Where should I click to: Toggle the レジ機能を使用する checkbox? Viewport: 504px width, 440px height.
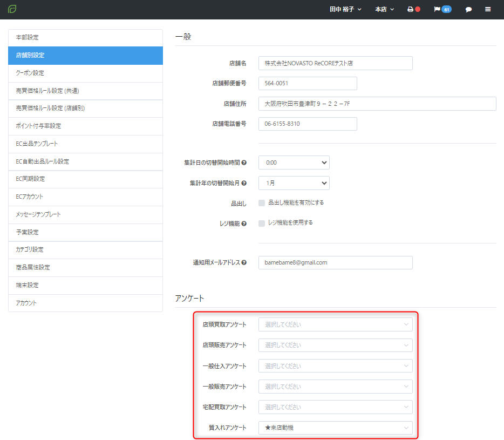point(262,223)
